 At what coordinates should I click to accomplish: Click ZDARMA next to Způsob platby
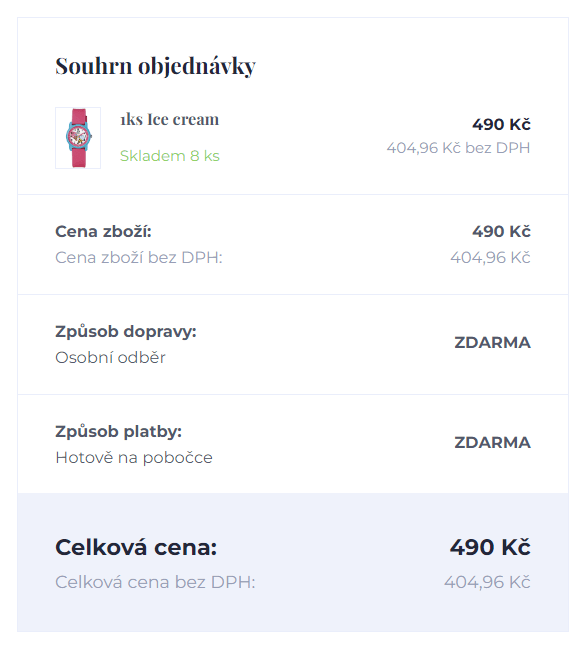click(x=493, y=443)
